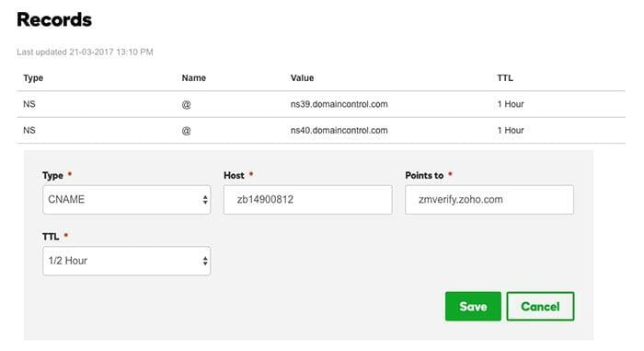The height and width of the screenshot is (351, 644).
Task: Click the Name column header
Action: click(x=194, y=78)
